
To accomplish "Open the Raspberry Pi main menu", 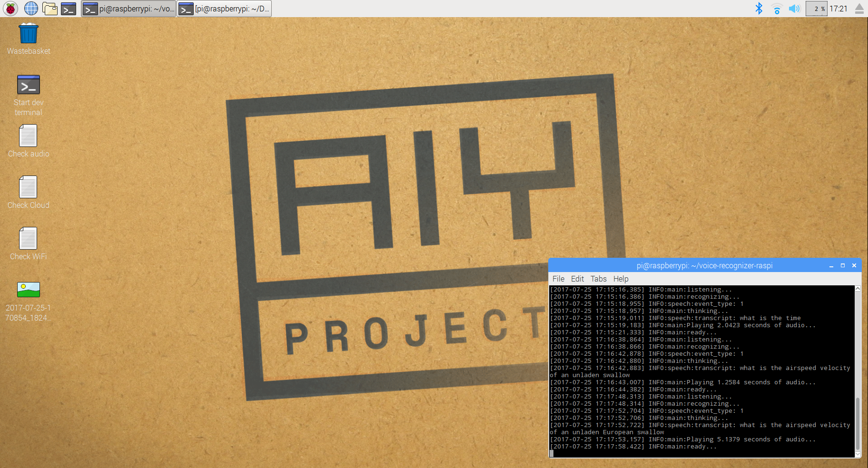I will [10, 9].
